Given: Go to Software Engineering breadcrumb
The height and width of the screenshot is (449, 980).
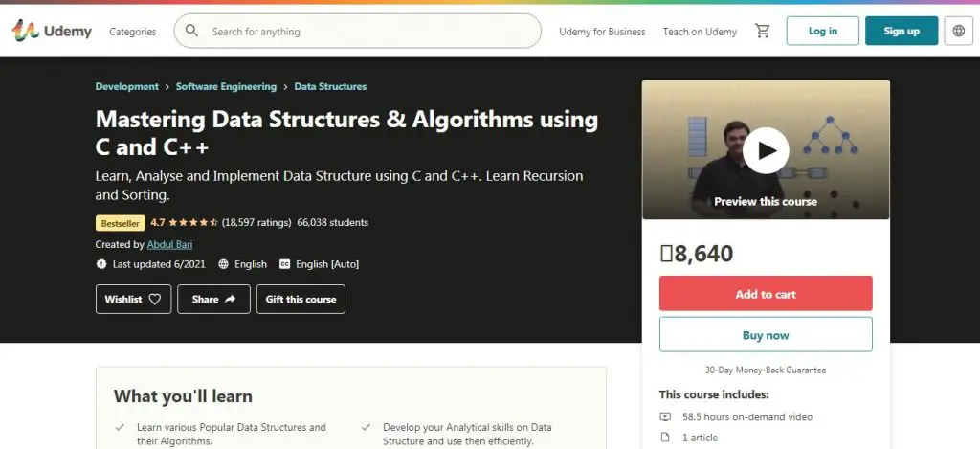Looking at the screenshot, I should [226, 86].
